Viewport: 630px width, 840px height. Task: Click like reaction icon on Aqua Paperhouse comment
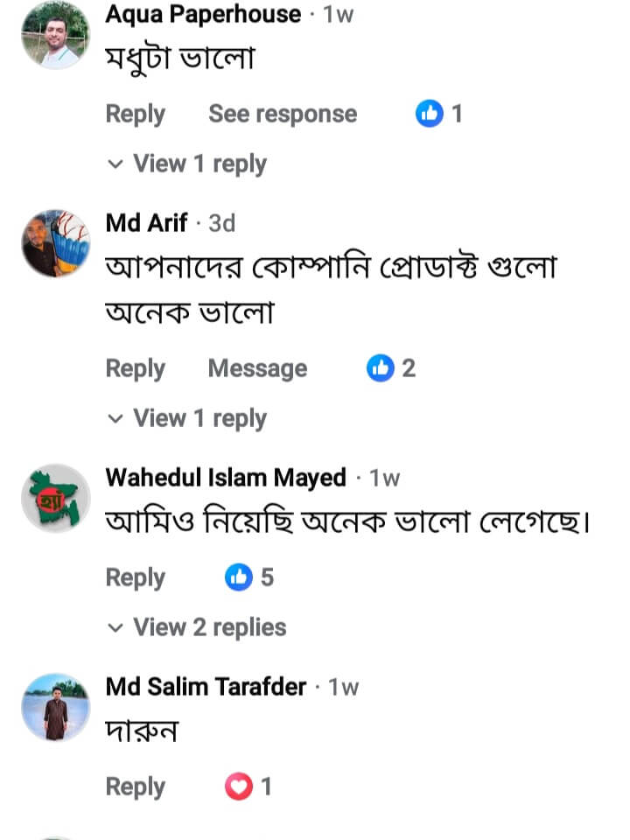(x=430, y=114)
